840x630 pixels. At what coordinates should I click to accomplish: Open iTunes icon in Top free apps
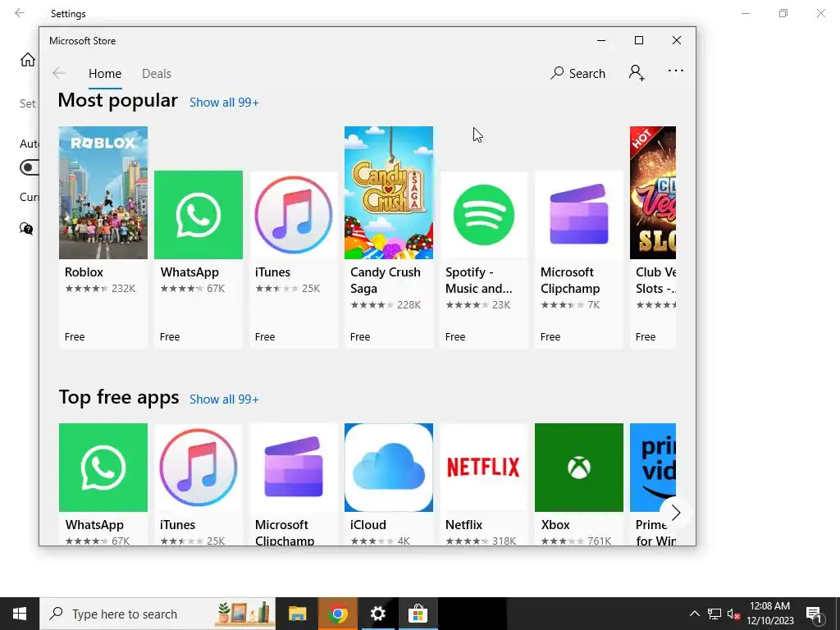[199, 468]
